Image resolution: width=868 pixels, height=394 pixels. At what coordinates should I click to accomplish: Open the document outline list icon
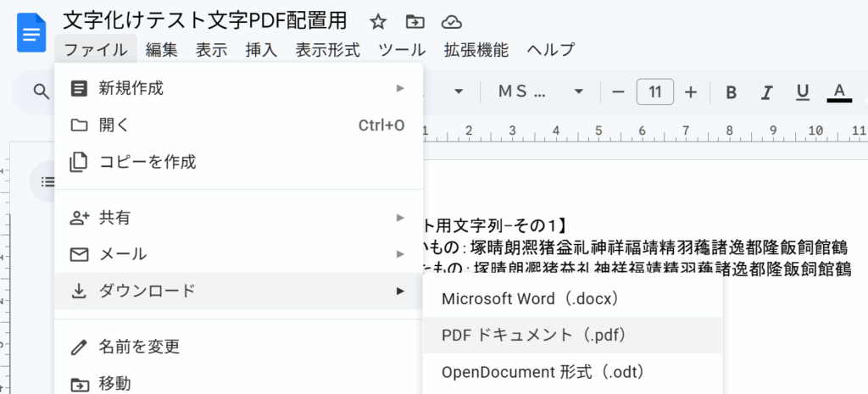click(x=48, y=181)
